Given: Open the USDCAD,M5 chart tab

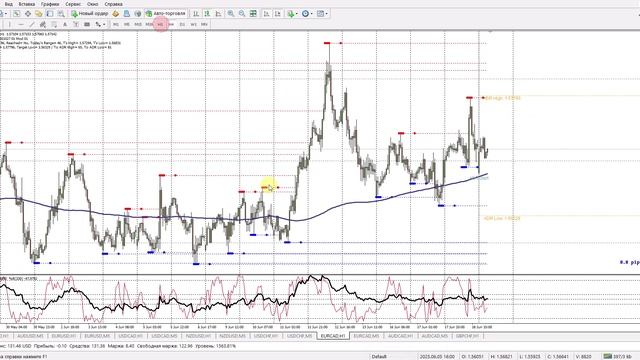Looking at the screenshot, I should coord(164,336).
